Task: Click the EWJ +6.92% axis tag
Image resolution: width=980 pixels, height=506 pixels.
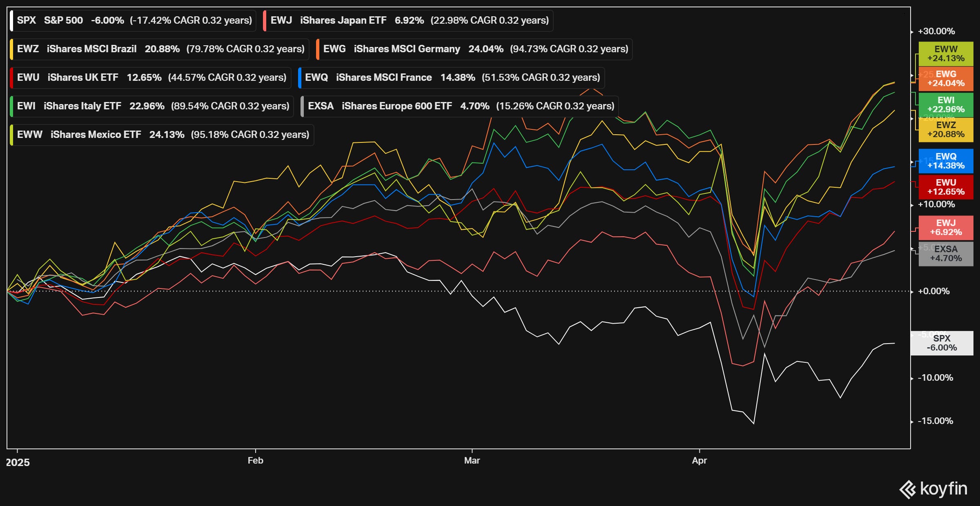Action: pyautogui.click(x=946, y=228)
